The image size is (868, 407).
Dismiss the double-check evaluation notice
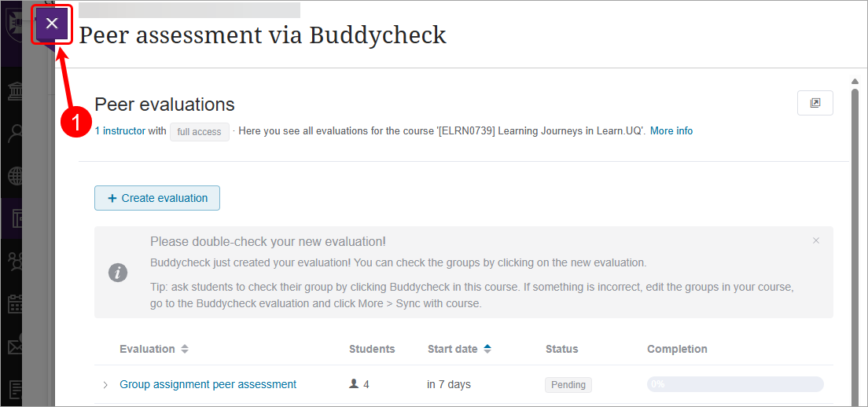816,240
